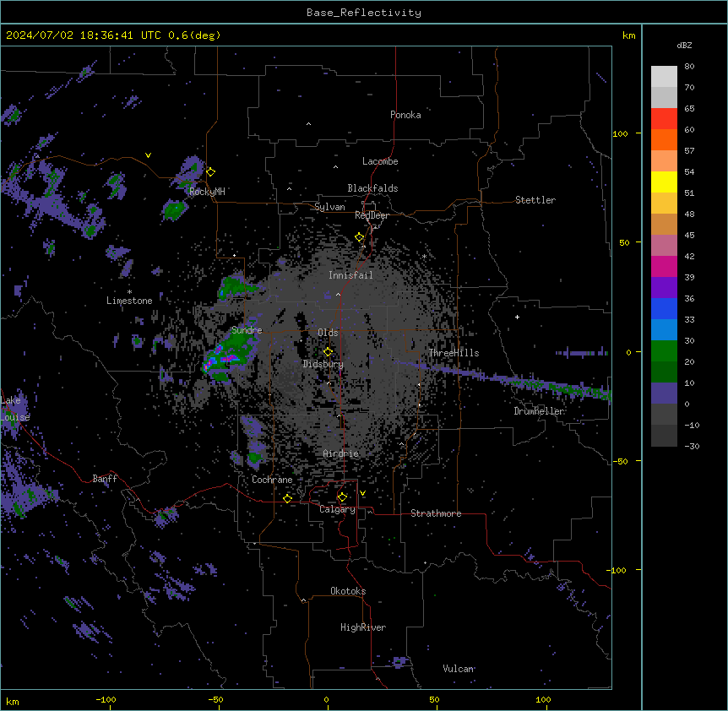Click the Didsbury label
Viewport: 728px width, 711px height.
click(x=323, y=364)
